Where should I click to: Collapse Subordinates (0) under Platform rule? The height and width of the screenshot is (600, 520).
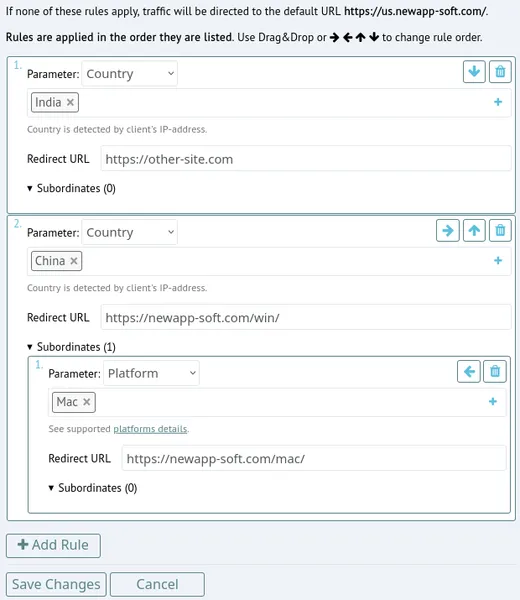point(93,488)
